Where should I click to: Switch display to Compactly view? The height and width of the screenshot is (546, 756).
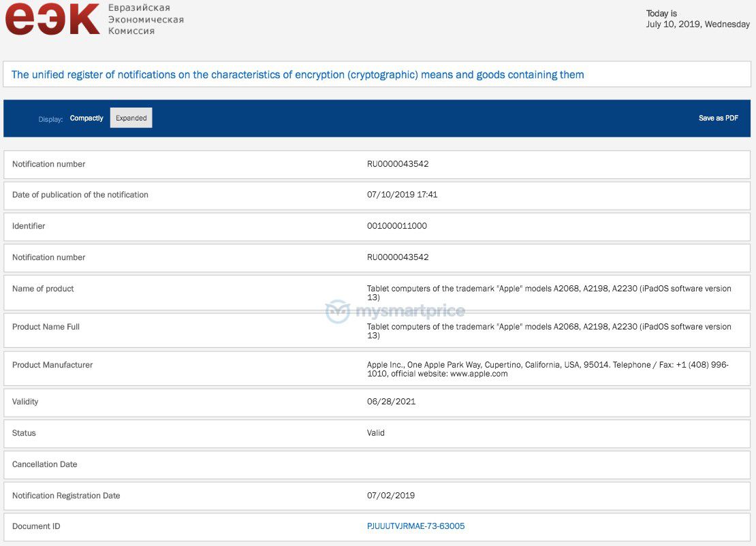(x=86, y=118)
